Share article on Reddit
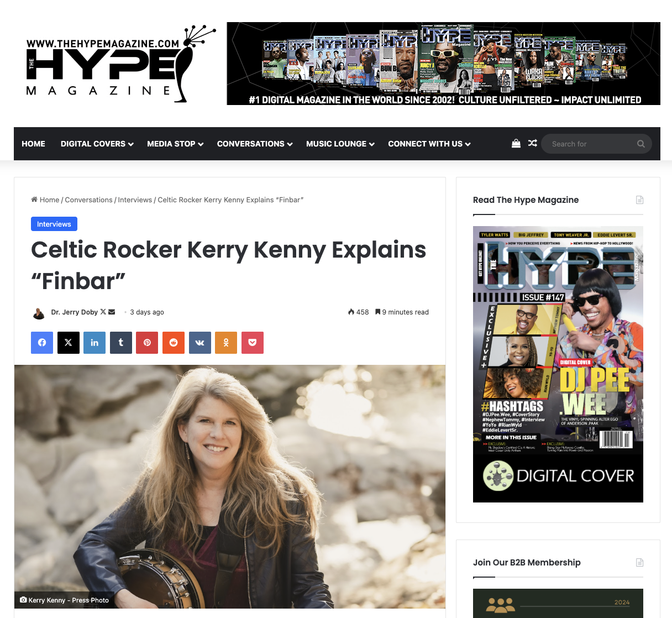672x618 pixels. [174, 343]
